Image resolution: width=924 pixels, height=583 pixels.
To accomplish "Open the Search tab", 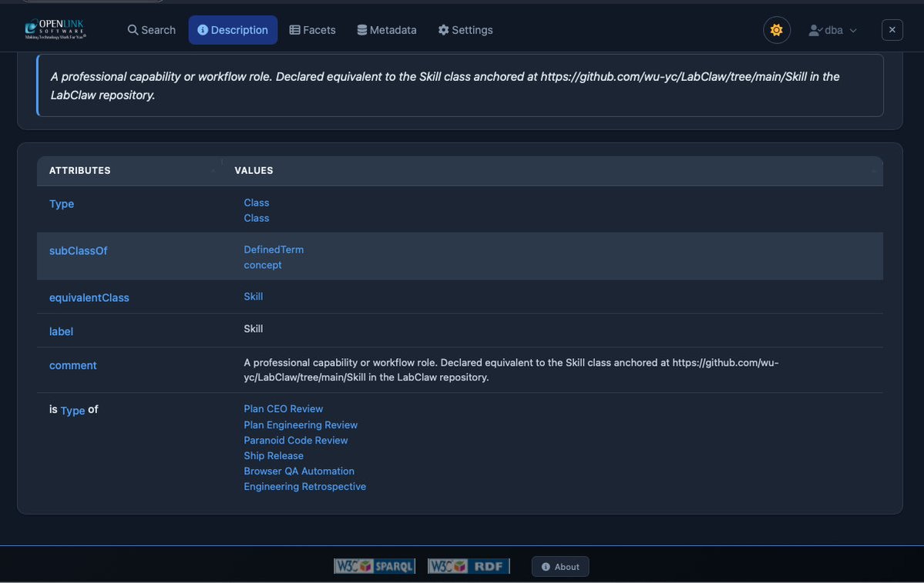I will click(x=152, y=30).
